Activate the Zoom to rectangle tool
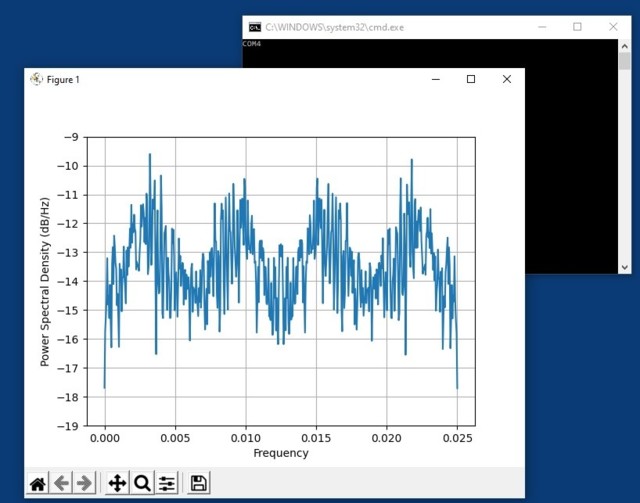 tap(142, 483)
